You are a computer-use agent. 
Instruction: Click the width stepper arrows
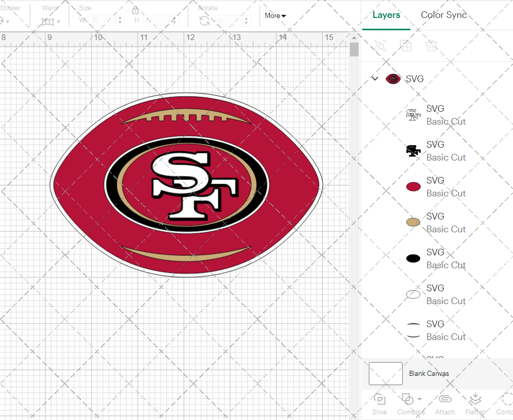(120, 21)
